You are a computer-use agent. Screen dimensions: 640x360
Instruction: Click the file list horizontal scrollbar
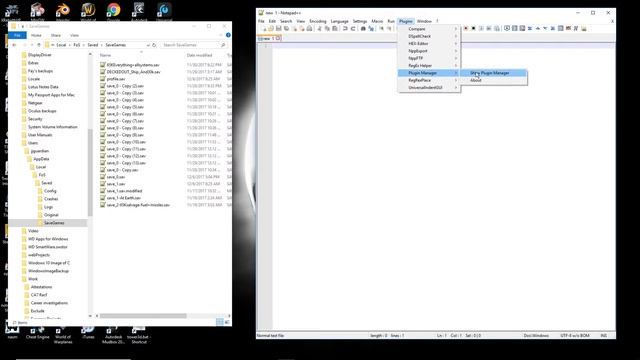point(143,316)
